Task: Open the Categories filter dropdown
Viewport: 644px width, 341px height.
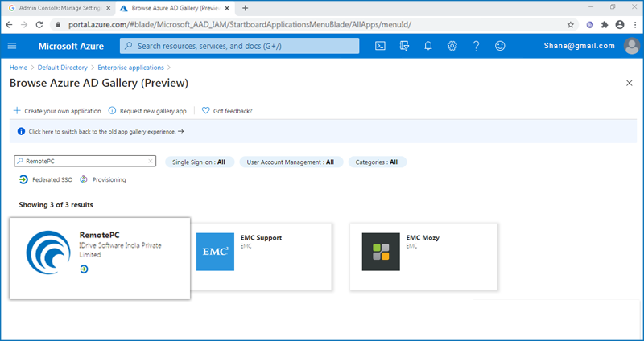Action: (378, 162)
